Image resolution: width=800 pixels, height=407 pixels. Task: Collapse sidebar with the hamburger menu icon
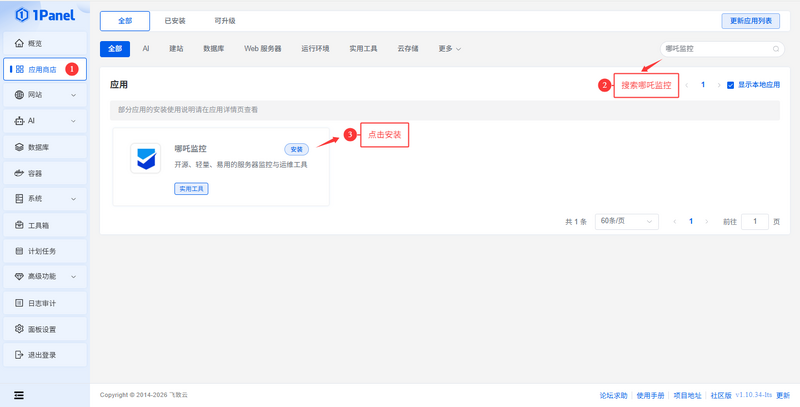click(19, 395)
